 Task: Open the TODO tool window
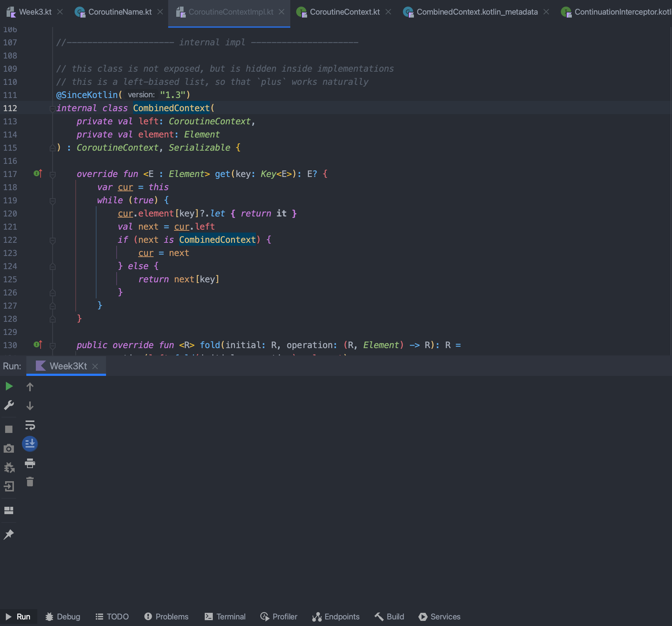112,616
